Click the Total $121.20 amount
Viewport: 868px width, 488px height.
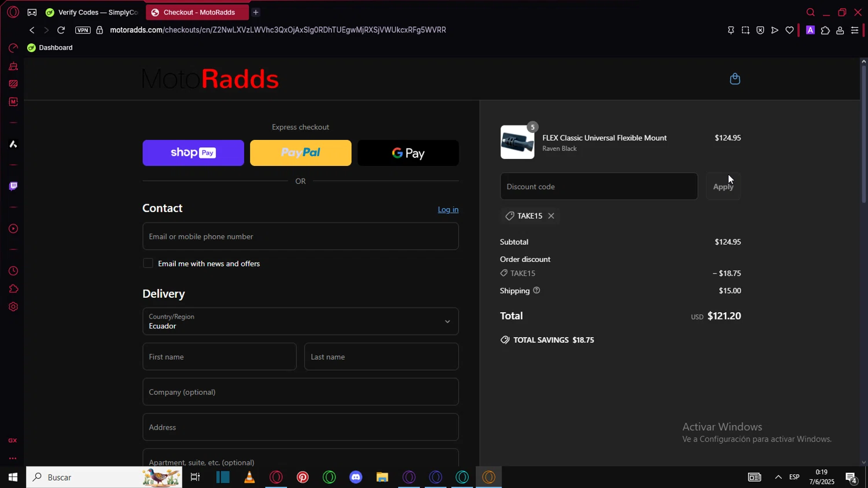click(724, 316)
